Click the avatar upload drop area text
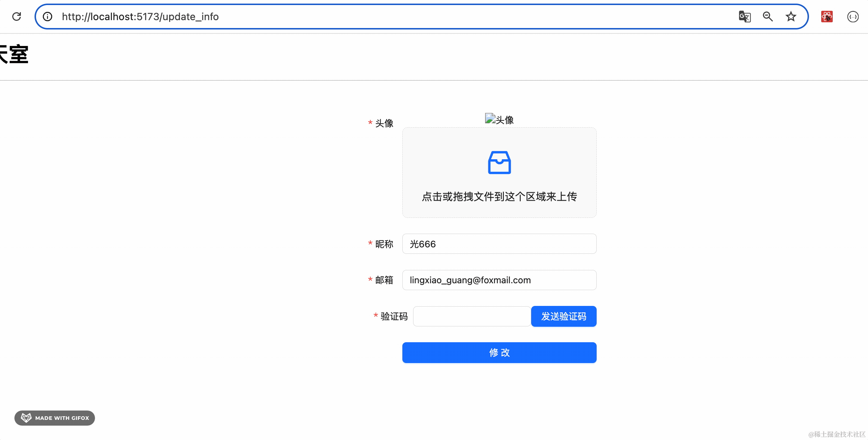 click(x=499, y=197)
